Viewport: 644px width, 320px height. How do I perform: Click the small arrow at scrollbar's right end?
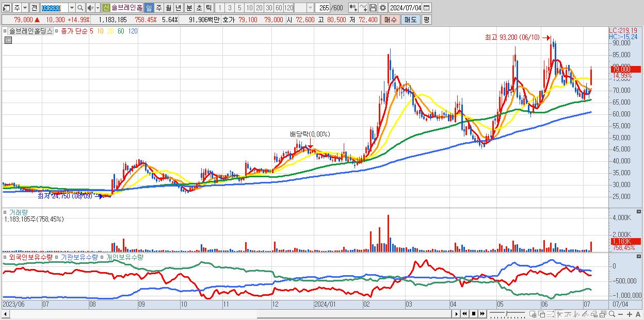point(456,314)
